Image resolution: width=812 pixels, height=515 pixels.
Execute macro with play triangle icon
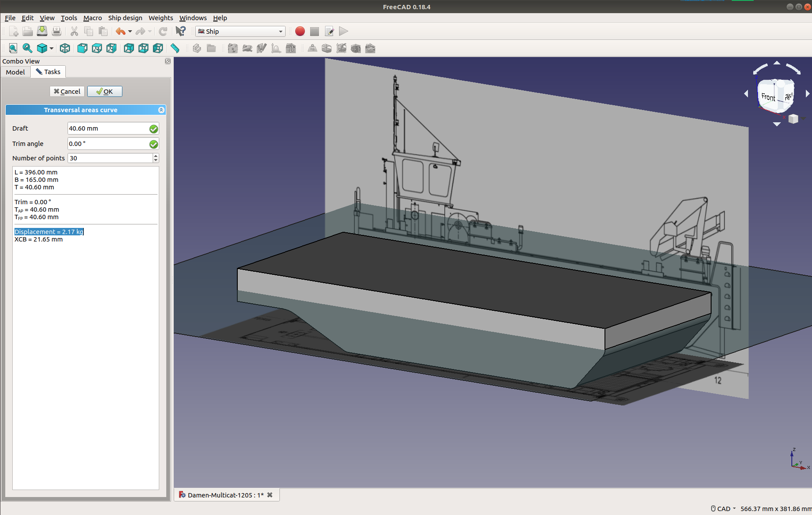click(344, 32)
